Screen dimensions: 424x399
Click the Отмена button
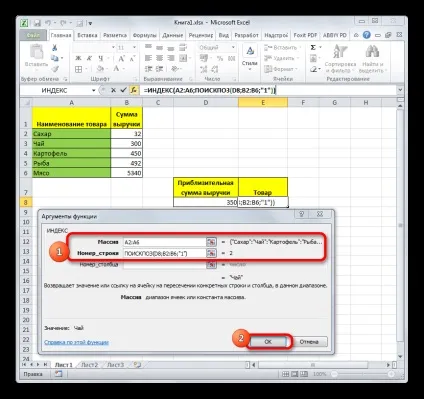(x=309, y=342)
